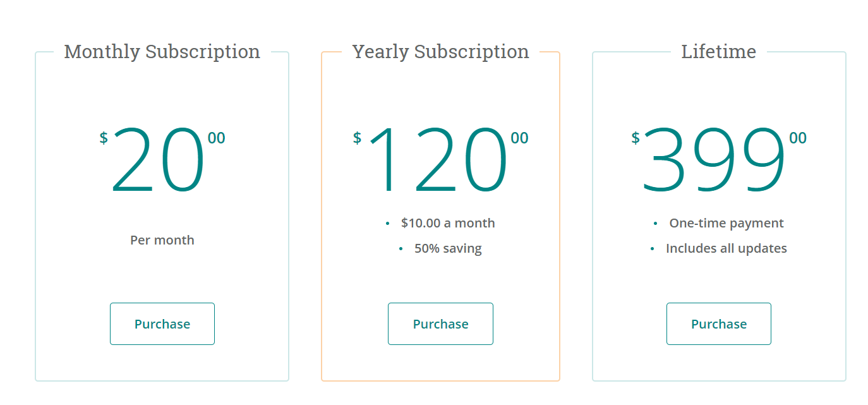The image size is (868, 405).
Task: Click Purchase under Yearly Subscription
Action: (440, 323)
